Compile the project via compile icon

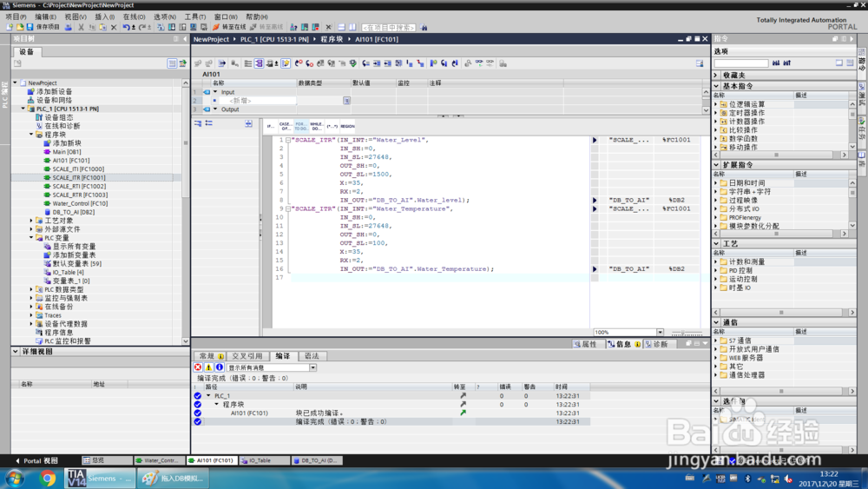[x=161, y=27]
